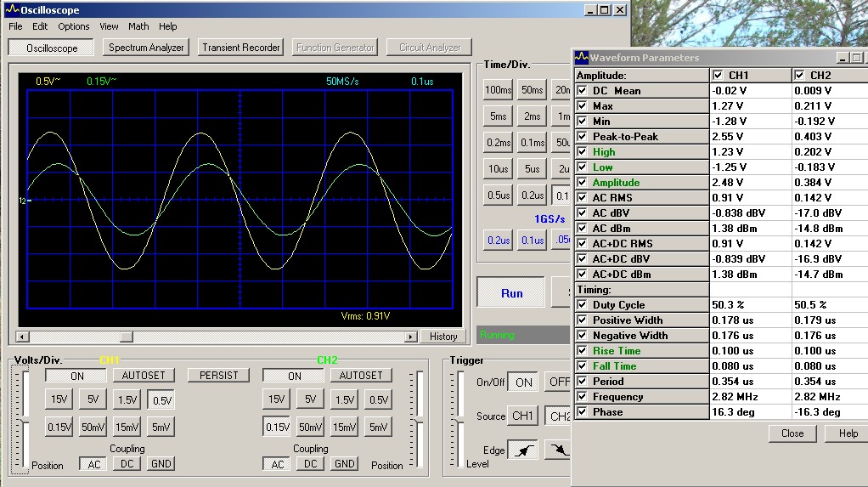
Task: Click the History button below the waveform
Action: [443, 337]
